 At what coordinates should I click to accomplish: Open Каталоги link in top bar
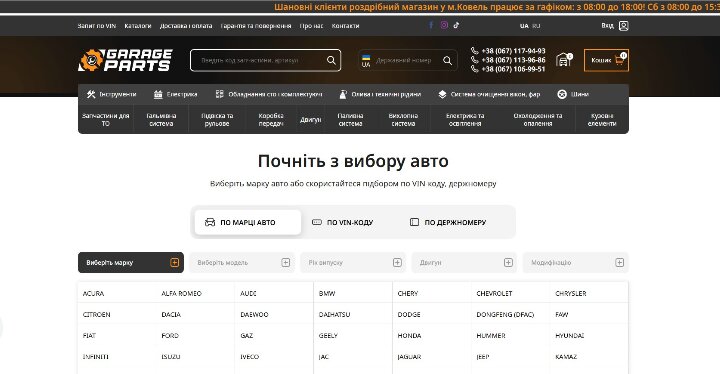click(138, 26)
